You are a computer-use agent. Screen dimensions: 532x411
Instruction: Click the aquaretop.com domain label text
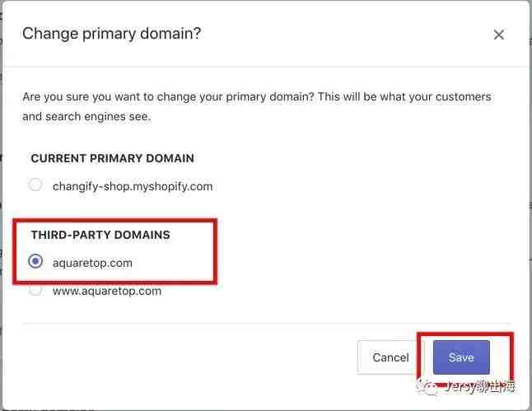pos(92,263)
